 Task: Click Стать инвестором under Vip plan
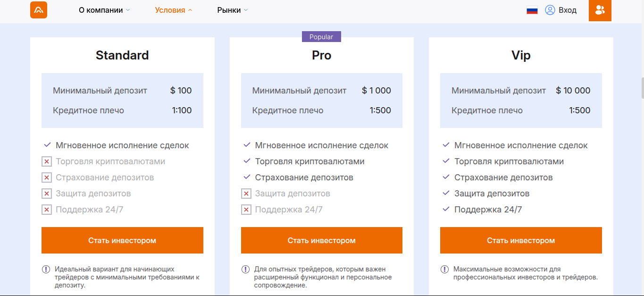[521, 240]
